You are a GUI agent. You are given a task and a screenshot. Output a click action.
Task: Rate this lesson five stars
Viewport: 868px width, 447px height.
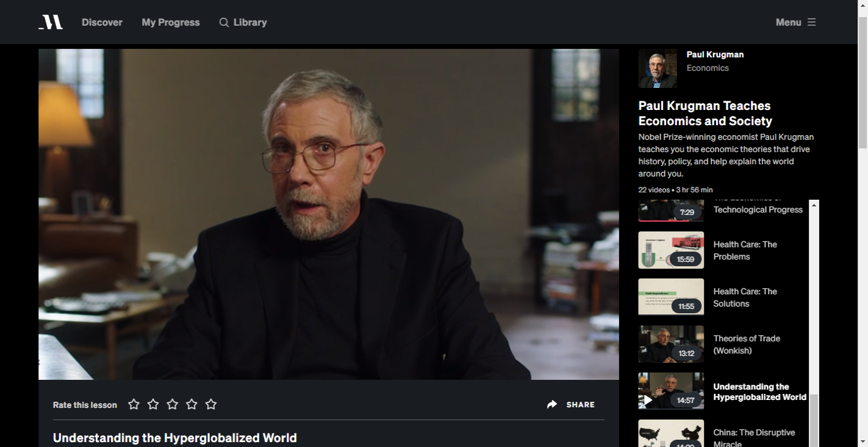click(x=211, y=404)
